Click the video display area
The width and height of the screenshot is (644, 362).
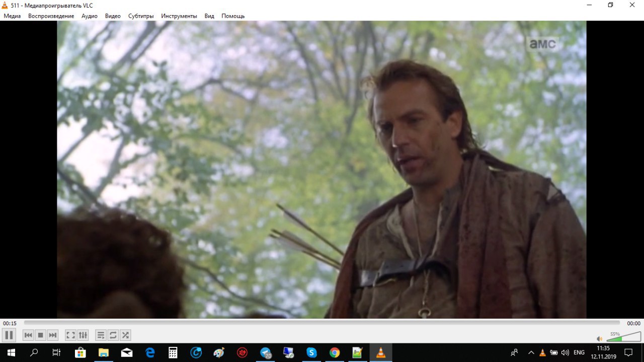(321, 170)
